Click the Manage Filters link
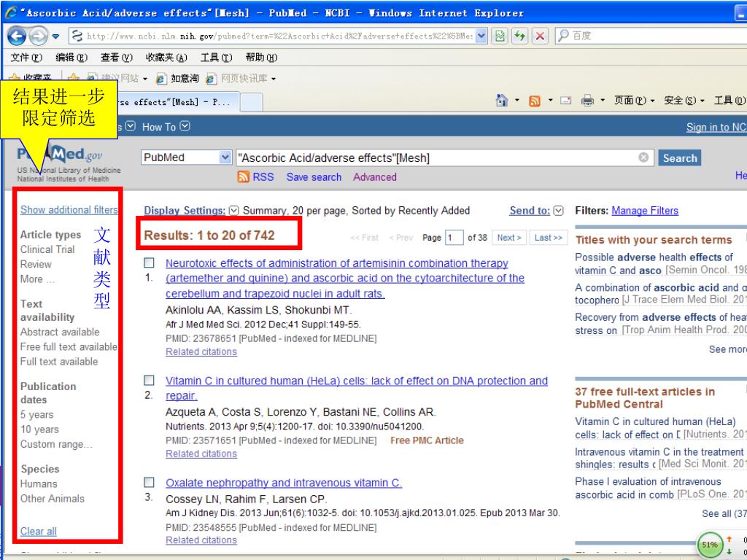Screen dimensions: 747x560 click(645, 211)
